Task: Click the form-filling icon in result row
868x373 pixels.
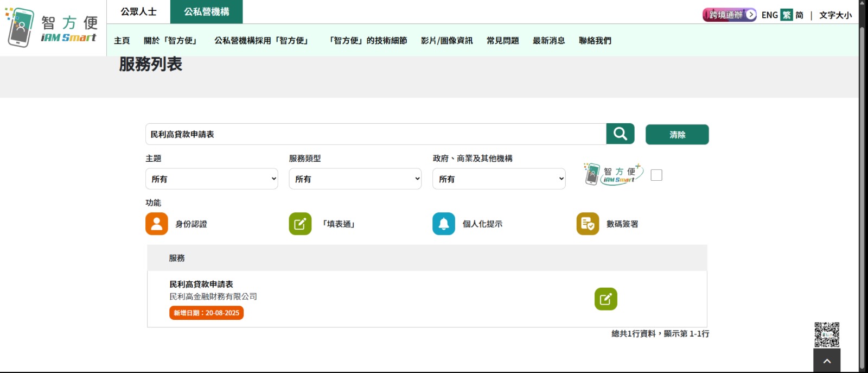Action: (605, 299)
